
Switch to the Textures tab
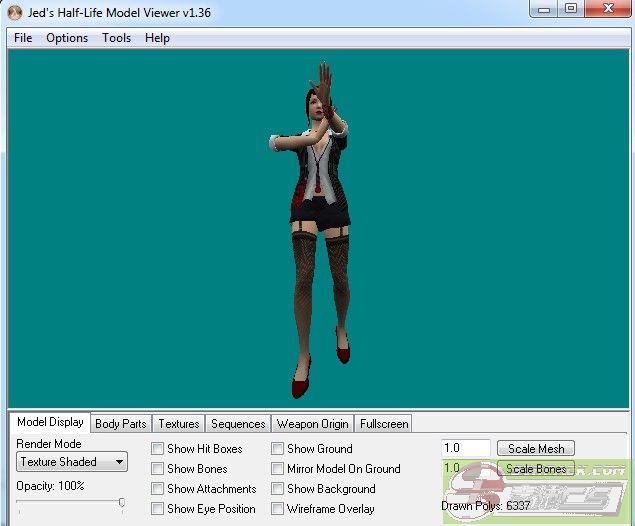click(x=179, y=424)
